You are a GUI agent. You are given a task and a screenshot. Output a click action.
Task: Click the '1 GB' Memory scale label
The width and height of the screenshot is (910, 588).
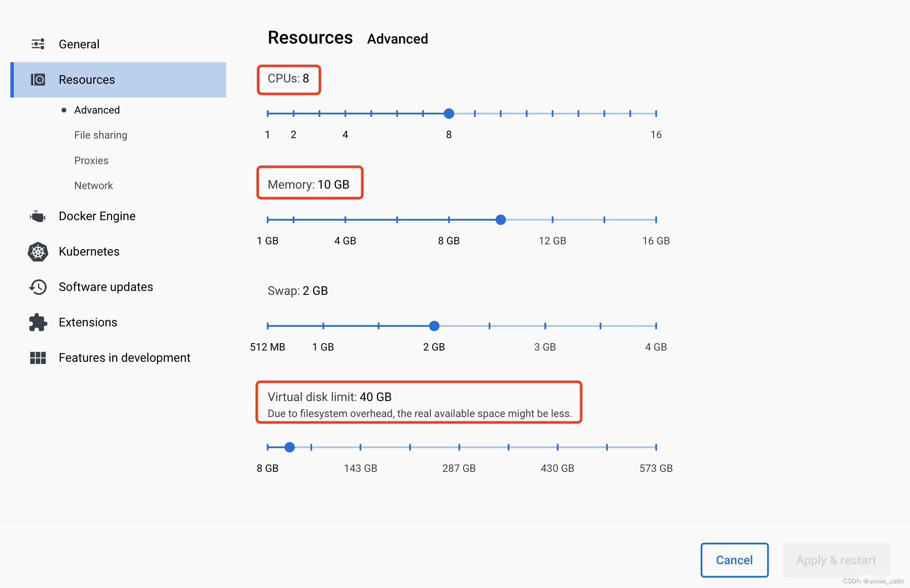pos(268,241)
